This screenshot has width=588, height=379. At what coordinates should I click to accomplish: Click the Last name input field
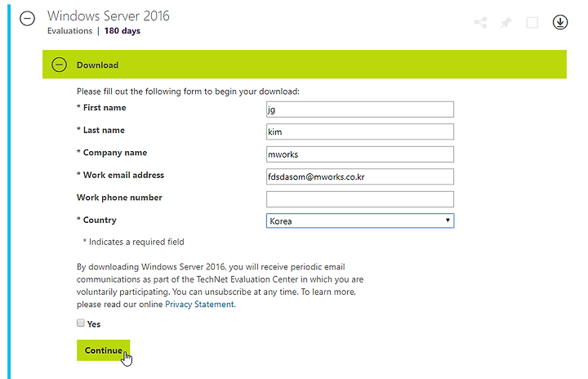[360, 132]
